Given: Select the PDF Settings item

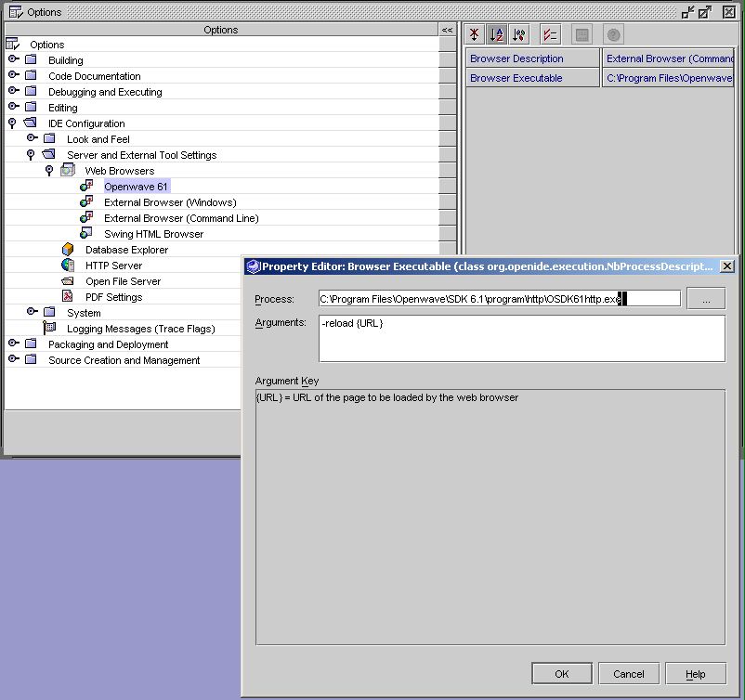Looking at the screenshot, I should 113,297.
